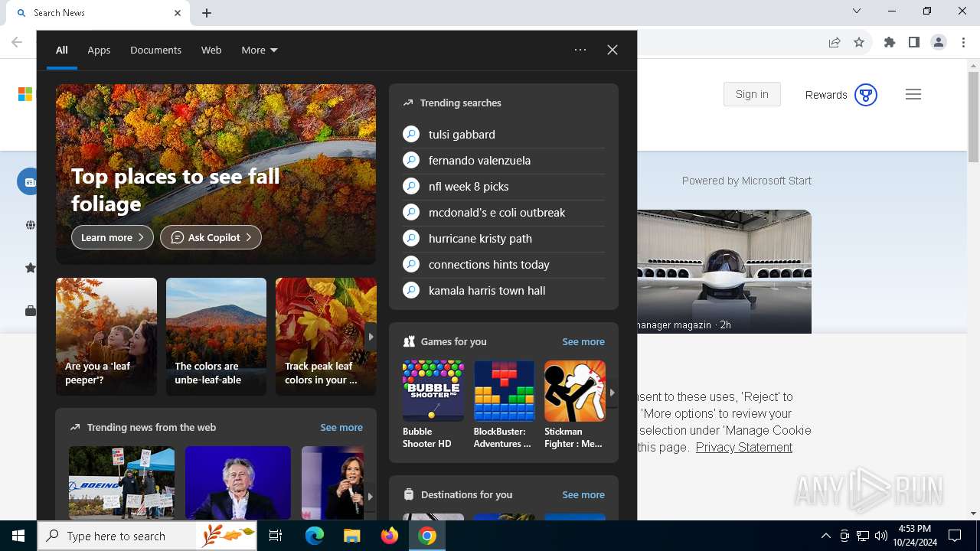Open Task View on taskbar

coord(276,536)
